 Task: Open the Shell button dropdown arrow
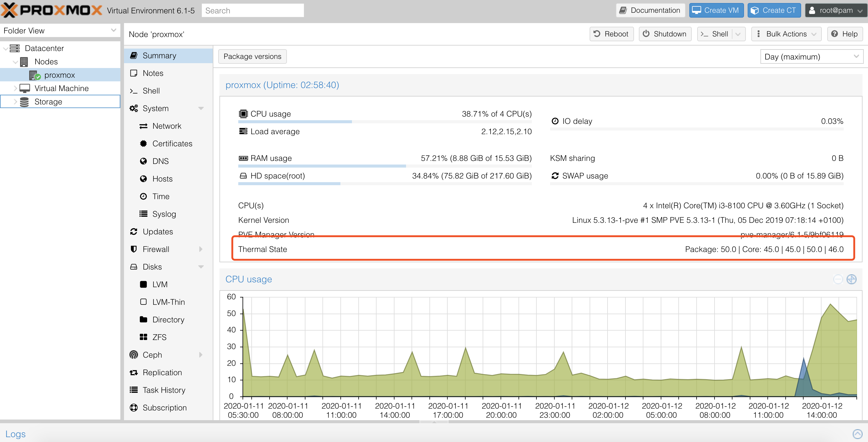point(738,34)
